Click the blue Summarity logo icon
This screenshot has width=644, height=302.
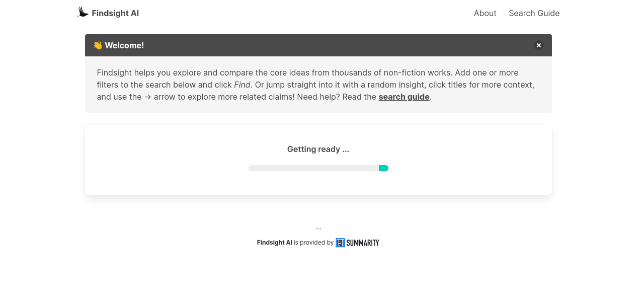[x=341, y=243]
